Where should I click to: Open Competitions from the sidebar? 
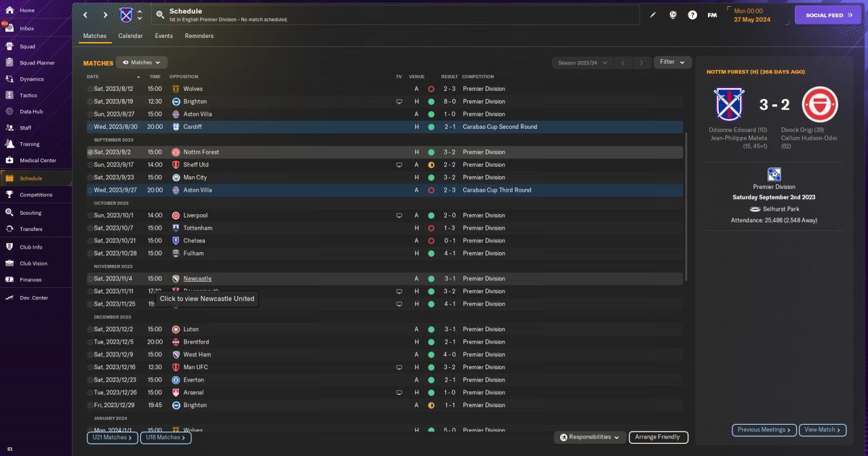click(36, 194)
